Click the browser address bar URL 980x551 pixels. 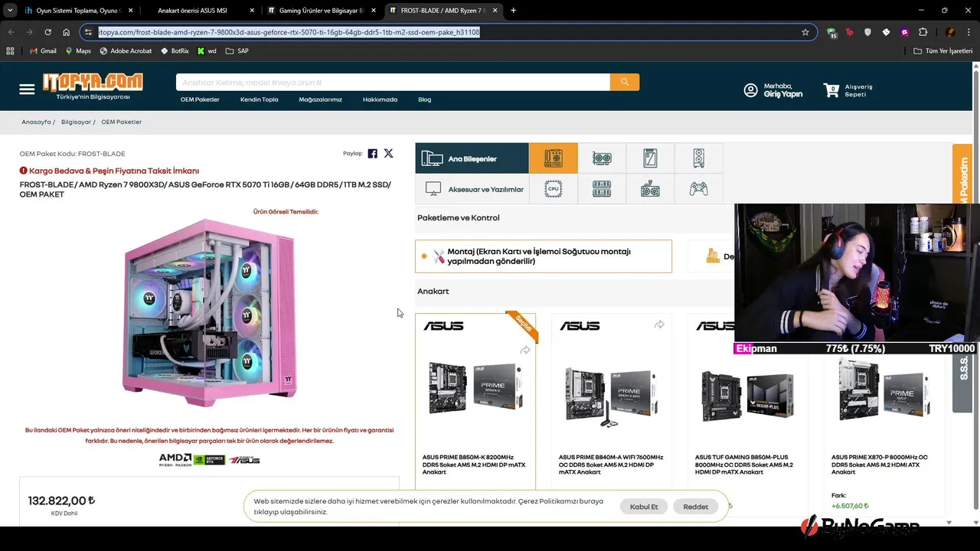point(289,32)
